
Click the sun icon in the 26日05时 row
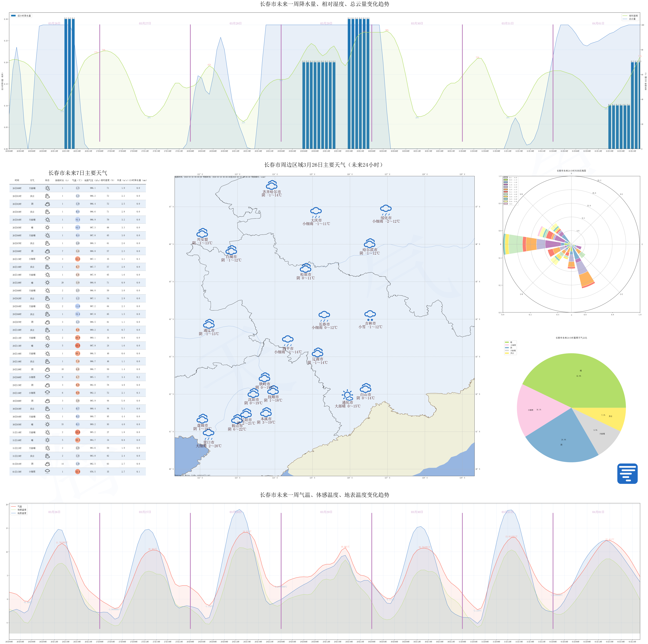(x=47, y=227)
